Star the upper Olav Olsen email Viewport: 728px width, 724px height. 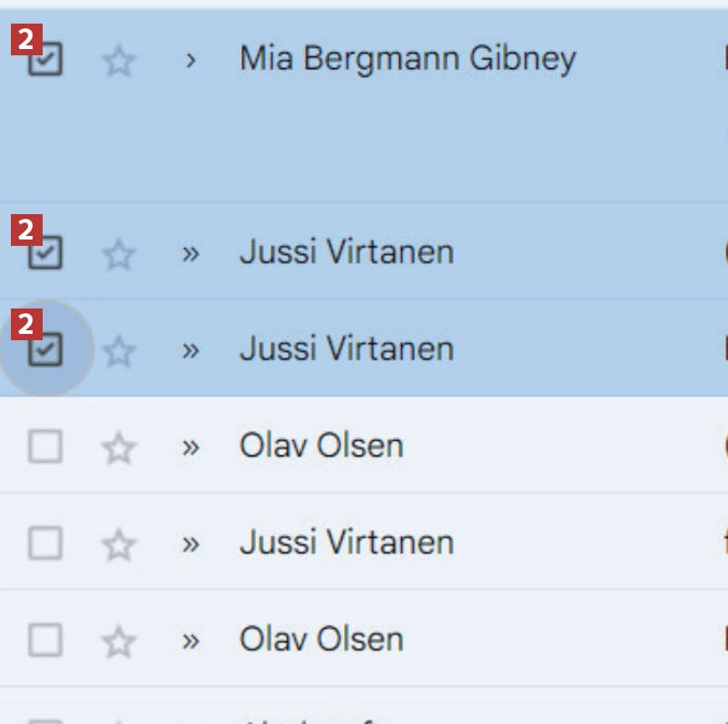[x=118, y=447]
